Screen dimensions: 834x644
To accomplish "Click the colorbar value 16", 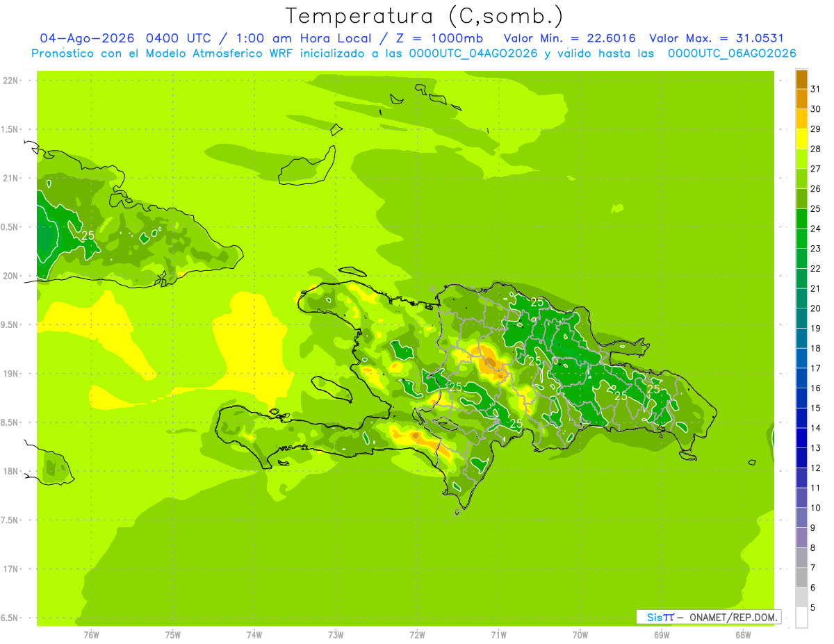I will (x=816, y=388).
